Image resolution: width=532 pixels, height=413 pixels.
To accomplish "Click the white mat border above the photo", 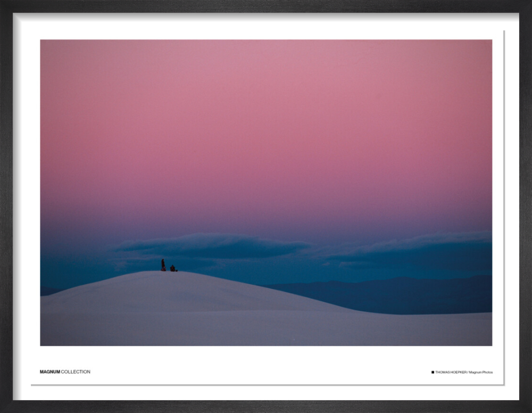I will (x=266, y=27).
